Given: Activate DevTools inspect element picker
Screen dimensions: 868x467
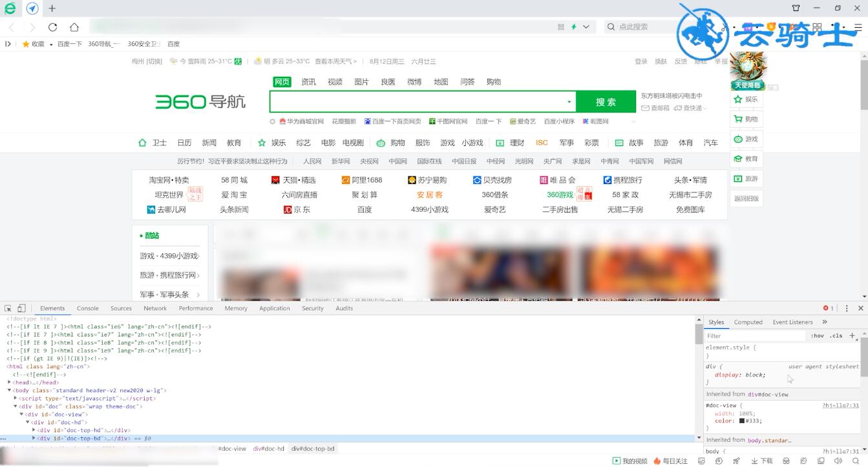Looking at the screenshot, I should click(x=8, y=308).
